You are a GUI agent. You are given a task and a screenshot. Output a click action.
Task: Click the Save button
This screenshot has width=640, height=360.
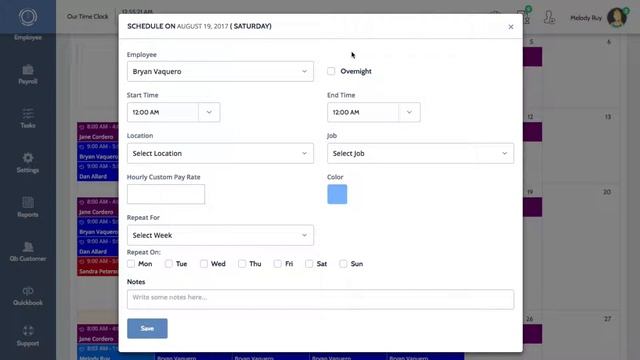[x=147, y=329]
